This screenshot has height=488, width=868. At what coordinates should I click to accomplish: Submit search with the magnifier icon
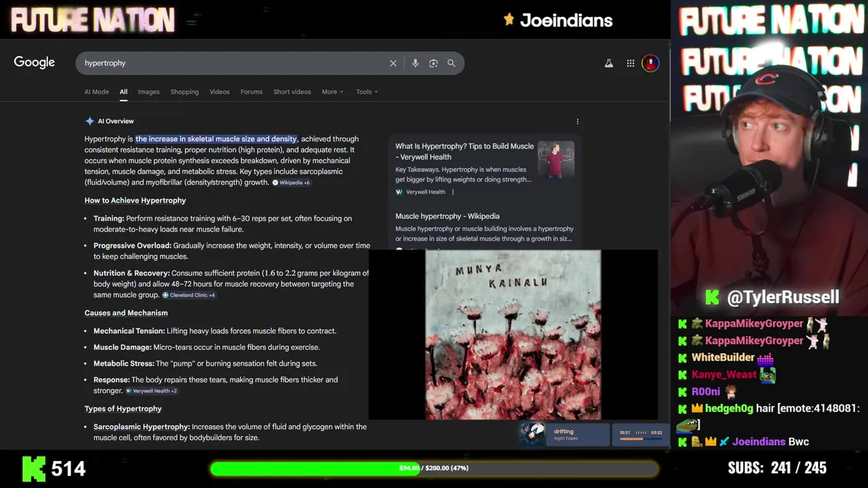(x=452, y=63)
